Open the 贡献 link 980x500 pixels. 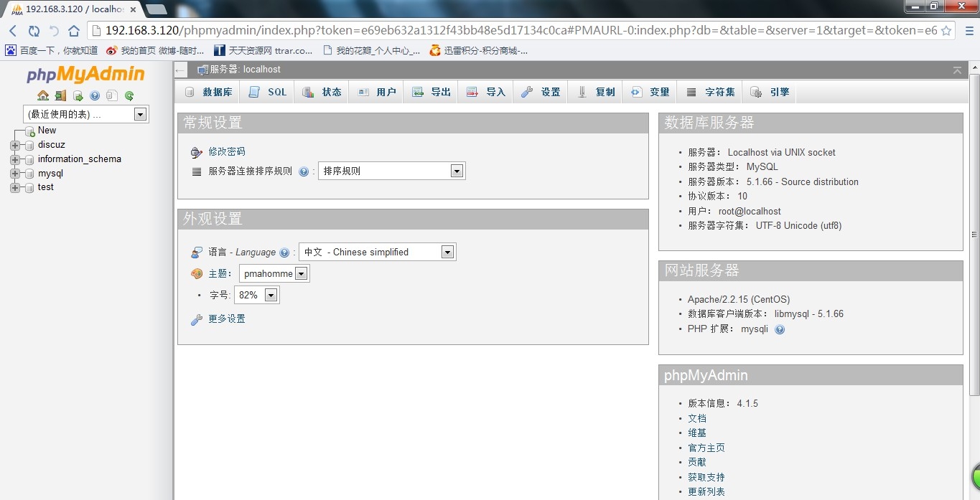coord(697,463)
